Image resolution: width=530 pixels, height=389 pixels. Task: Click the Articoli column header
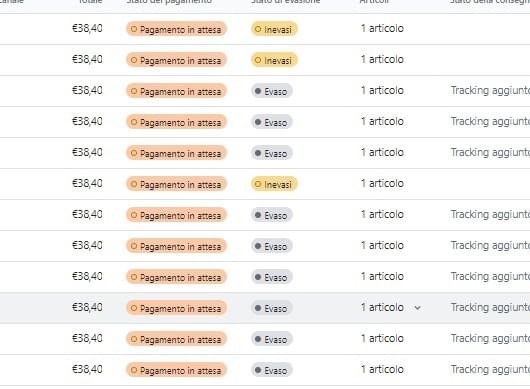tap(374, 2)
